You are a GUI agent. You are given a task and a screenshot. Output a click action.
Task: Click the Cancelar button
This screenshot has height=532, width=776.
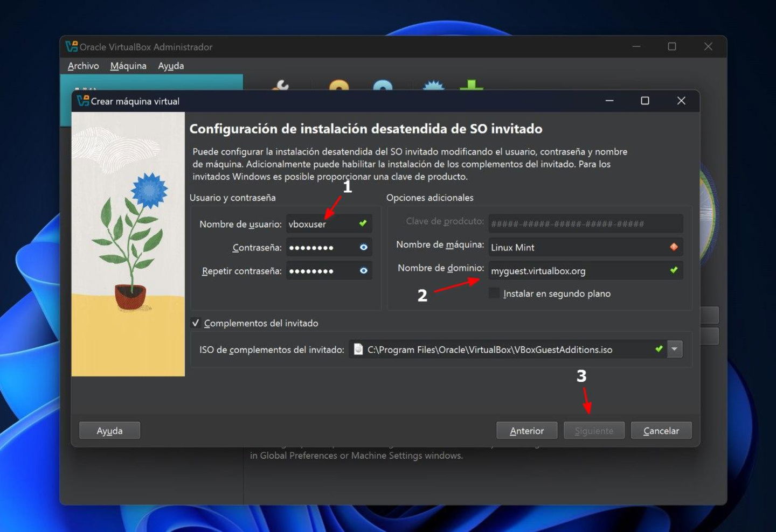tap(661, 430)
